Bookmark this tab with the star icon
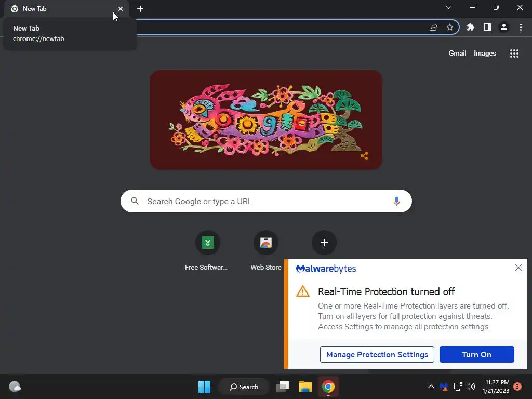 click(x=450, y=27)
